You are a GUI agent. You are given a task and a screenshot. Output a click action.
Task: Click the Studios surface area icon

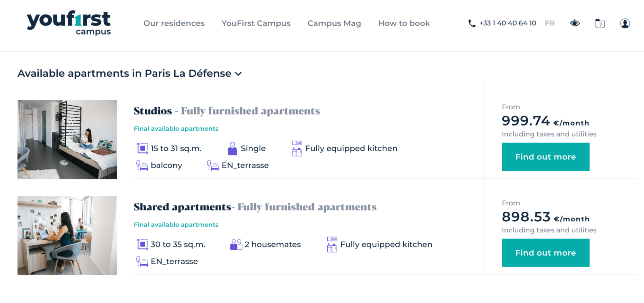point(142,148)
